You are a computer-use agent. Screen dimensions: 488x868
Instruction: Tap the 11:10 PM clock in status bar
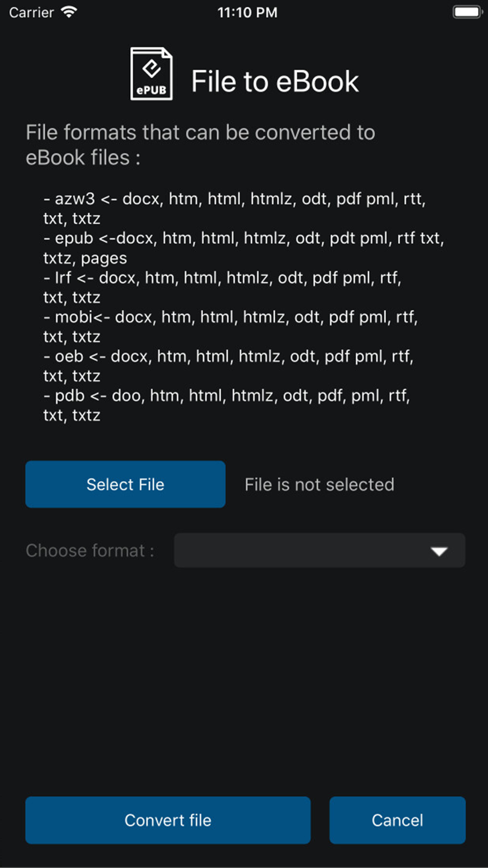click(x=247, y=12)
